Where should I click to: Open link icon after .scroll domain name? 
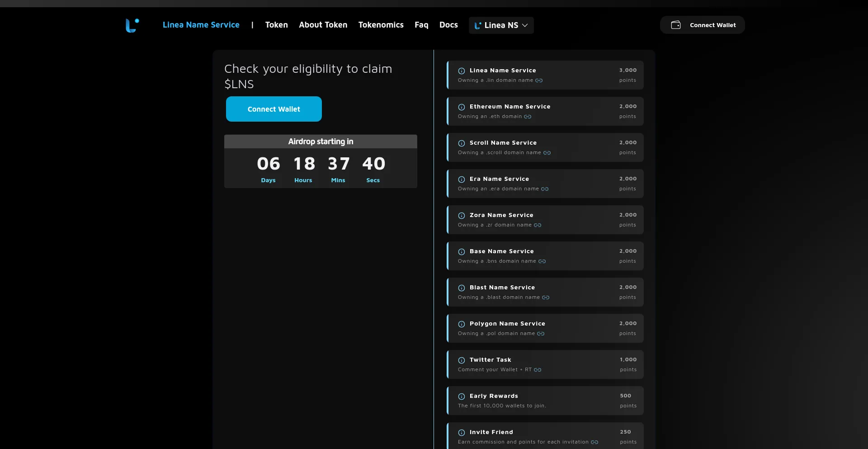coord(547,153)
